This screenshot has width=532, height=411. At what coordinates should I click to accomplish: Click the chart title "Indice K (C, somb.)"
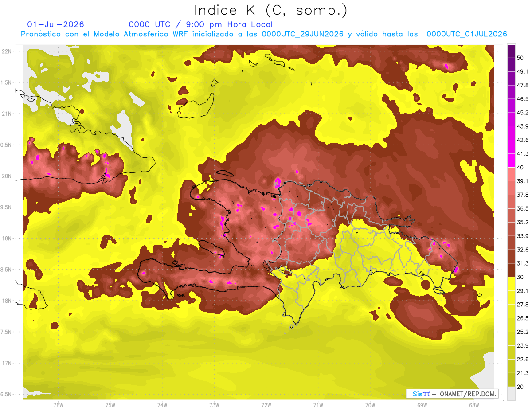271,10
